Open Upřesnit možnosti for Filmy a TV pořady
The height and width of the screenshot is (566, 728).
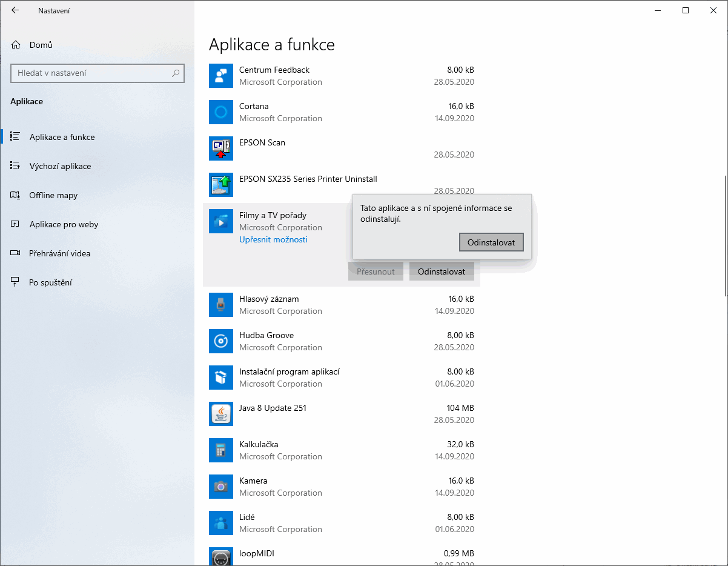coord(273,239)
